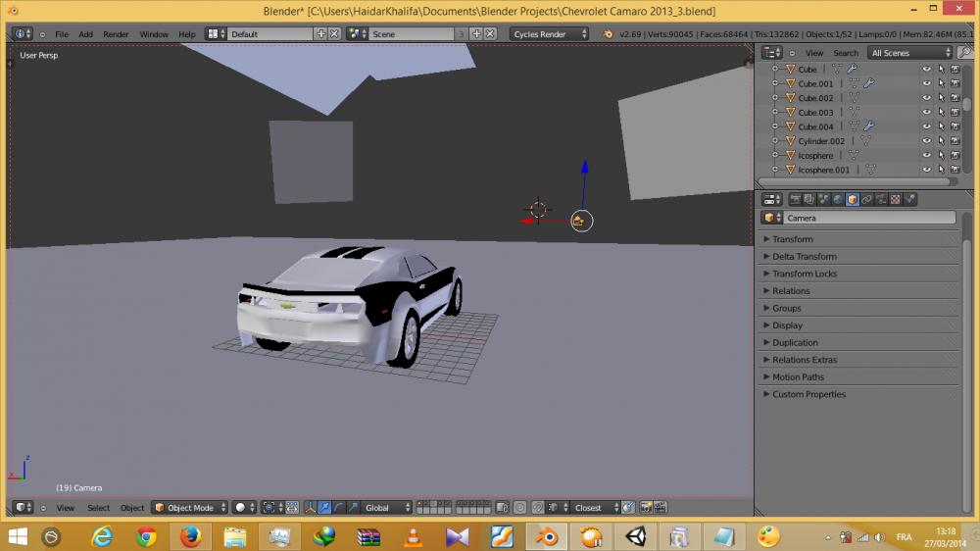Screen dimensions: 980x551
Task: Open the Object Constraints properties icon
Action: point(866,199)
